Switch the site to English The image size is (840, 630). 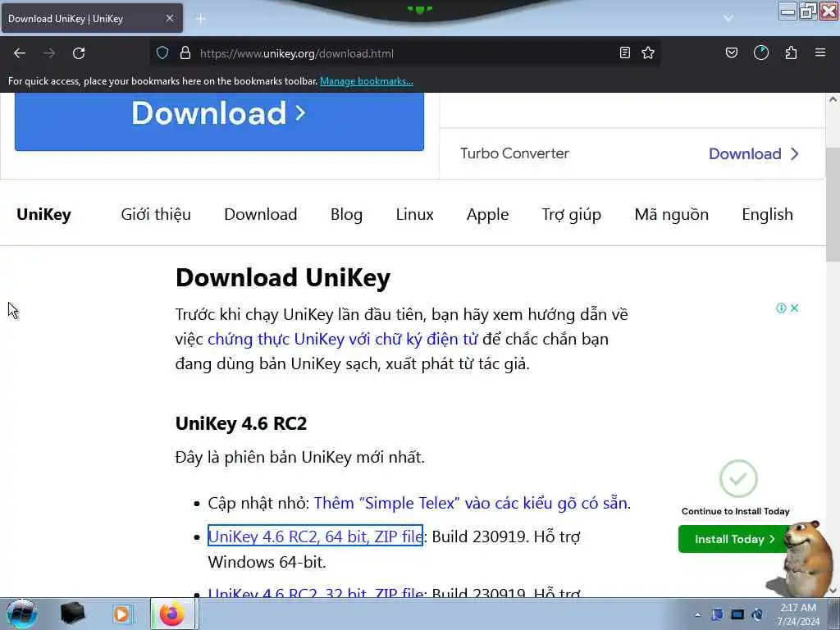[x=767, y=214]
